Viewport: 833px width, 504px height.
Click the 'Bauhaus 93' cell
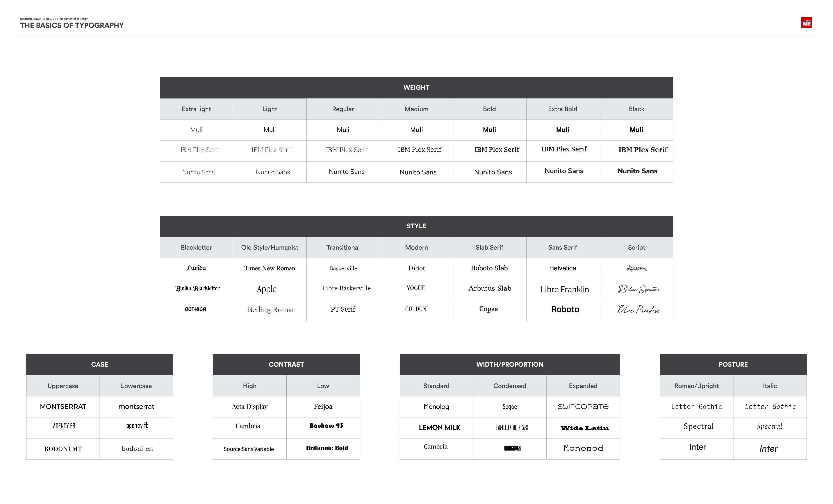click(x=323, y=428)
